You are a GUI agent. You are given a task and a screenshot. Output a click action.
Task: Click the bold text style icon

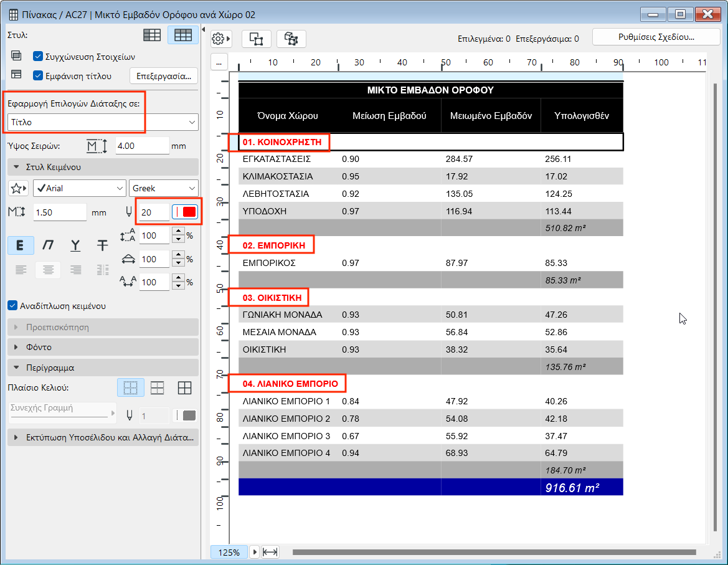coord(21,245)
